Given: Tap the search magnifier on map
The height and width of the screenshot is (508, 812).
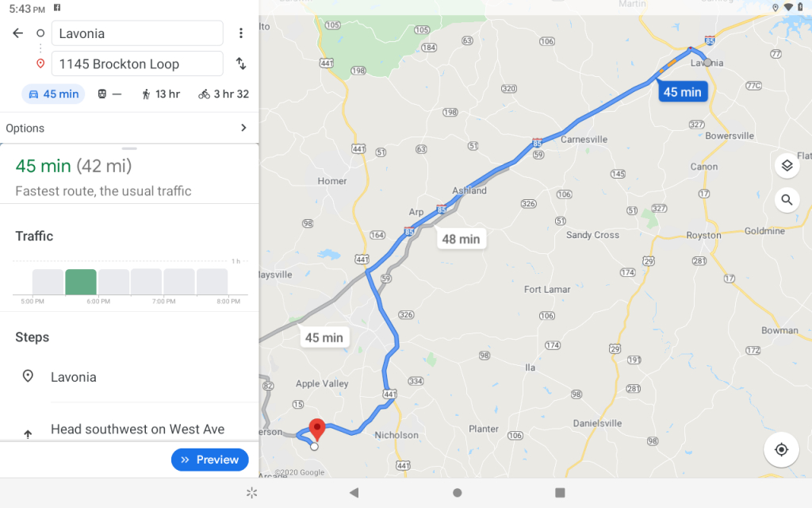Looking at the screenshot, I should [787, 200].
